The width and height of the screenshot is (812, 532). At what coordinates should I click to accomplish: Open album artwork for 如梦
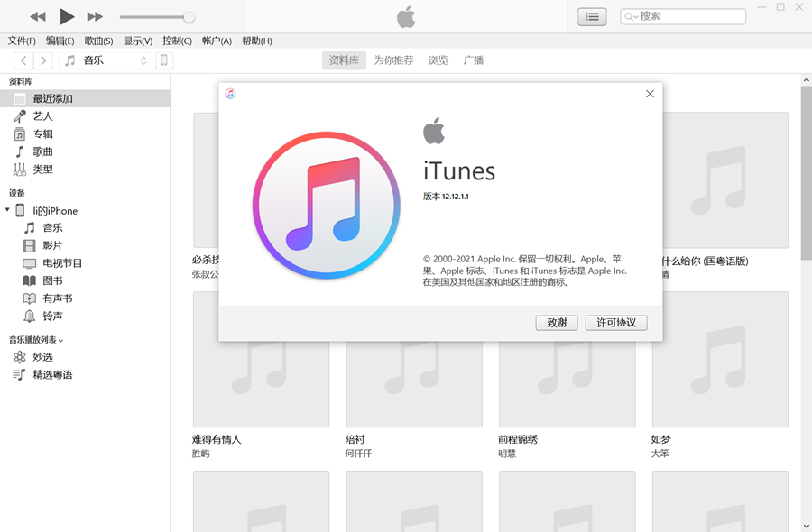pyautogui.click(x=720, y=359)
